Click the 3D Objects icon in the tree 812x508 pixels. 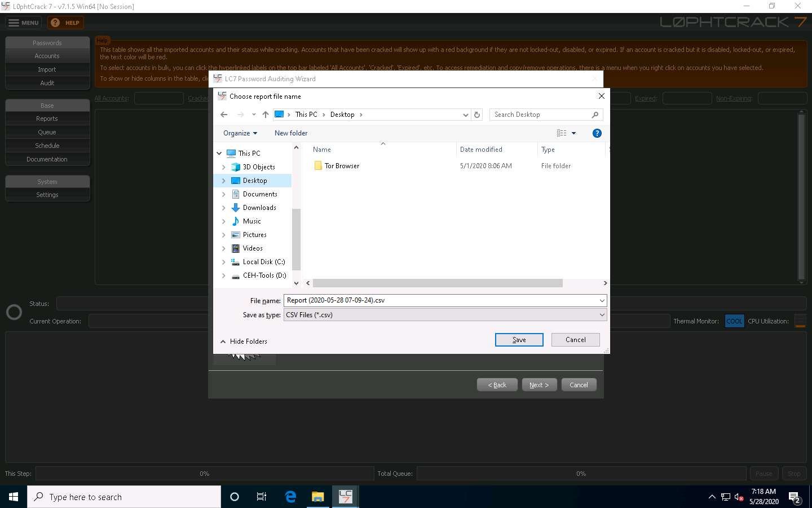(236, 167)
